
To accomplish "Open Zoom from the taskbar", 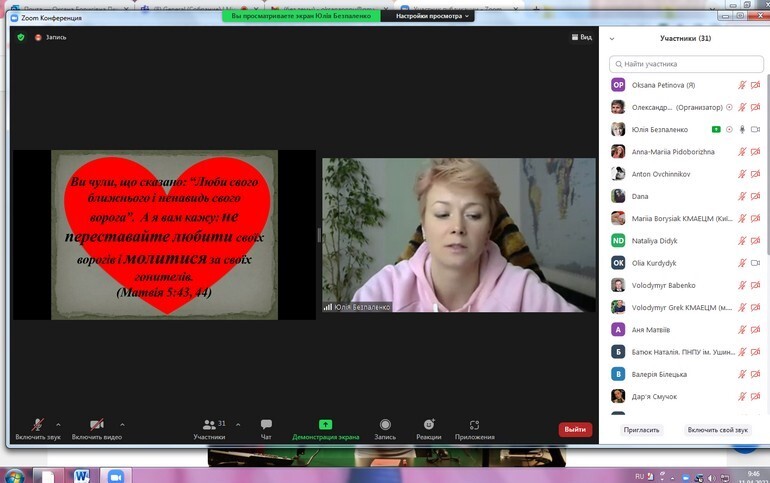I will (x=116, y=476).
